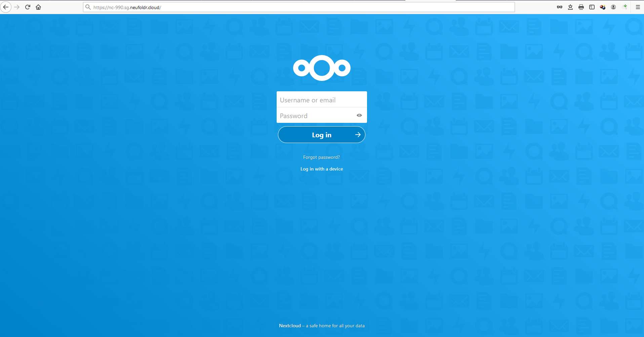
Task: Click the Nextcloud logo
Action: (322, 68)
